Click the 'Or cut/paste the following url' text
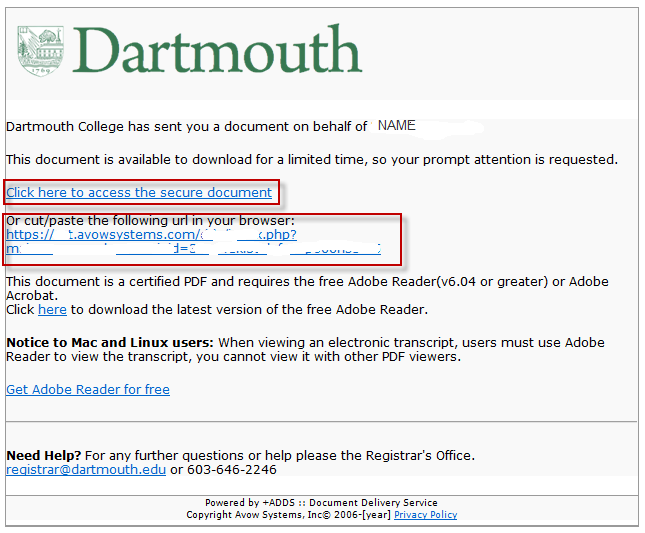 [150, 221]
